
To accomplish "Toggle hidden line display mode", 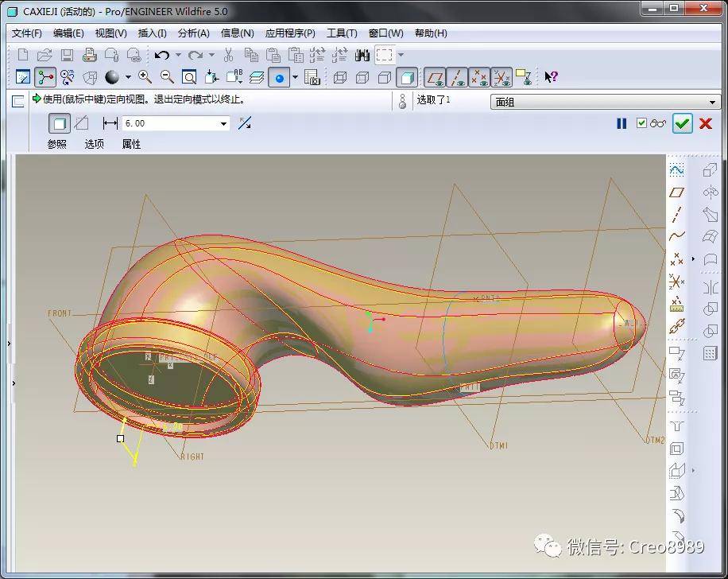I will tap(362, 77).
